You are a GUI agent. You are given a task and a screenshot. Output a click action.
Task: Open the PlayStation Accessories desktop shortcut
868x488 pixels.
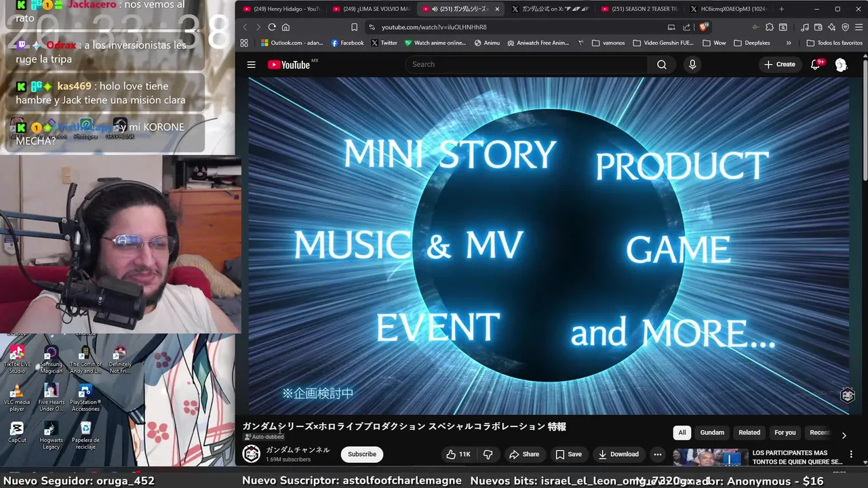click(85, 398)
